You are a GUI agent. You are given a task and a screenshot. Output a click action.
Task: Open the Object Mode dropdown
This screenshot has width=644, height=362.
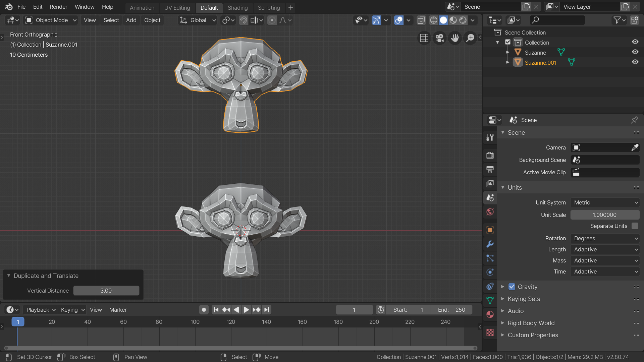point(51,20)
